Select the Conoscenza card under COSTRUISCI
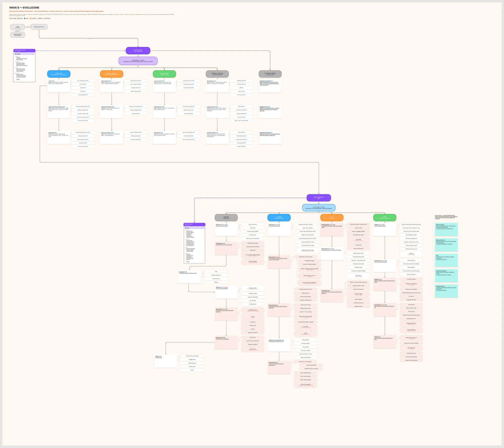The image size is (504, 448). (x=279, y=230)
